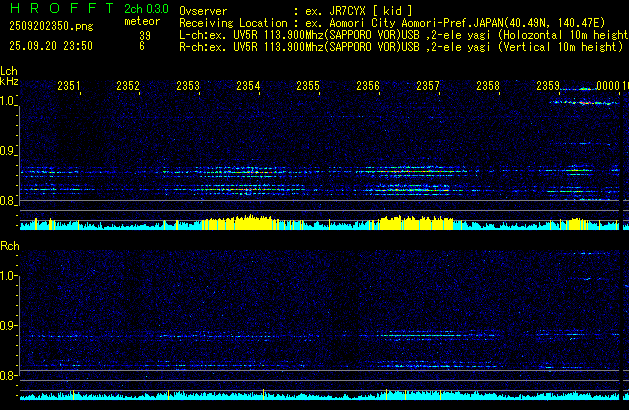The width and height of the screenshot is (629, 410).
Task: Click the 2353 time marker
Action: click(188, 87)
